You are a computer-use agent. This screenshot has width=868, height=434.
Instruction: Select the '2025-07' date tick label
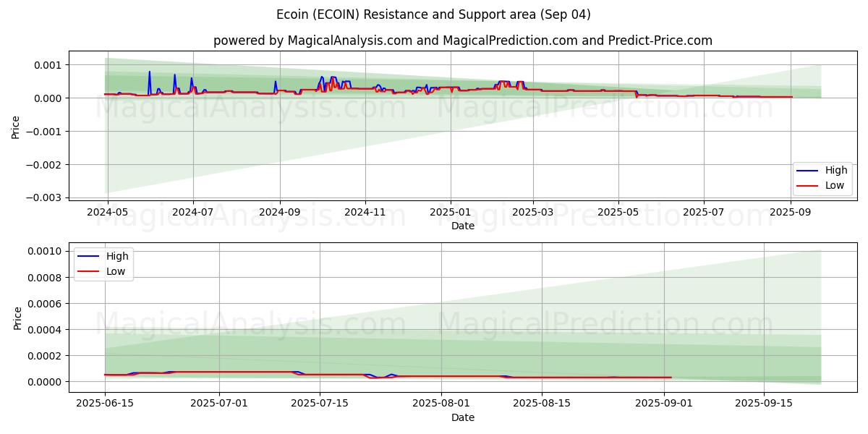704,213
